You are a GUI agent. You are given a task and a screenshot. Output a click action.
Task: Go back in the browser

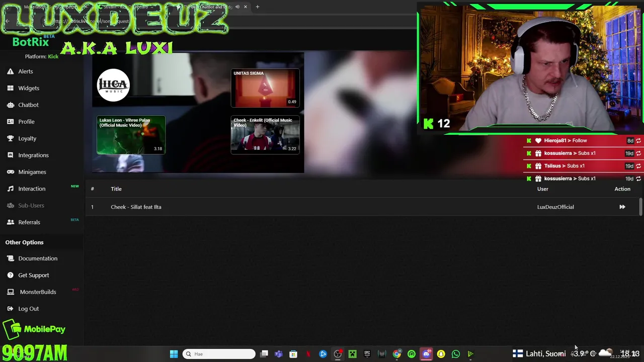coord(7,21)
